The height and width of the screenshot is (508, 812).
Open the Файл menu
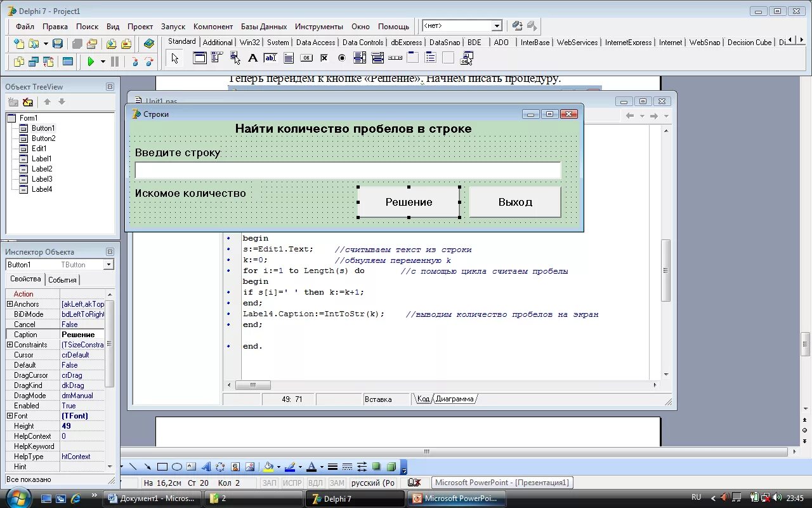pos(25,27)
